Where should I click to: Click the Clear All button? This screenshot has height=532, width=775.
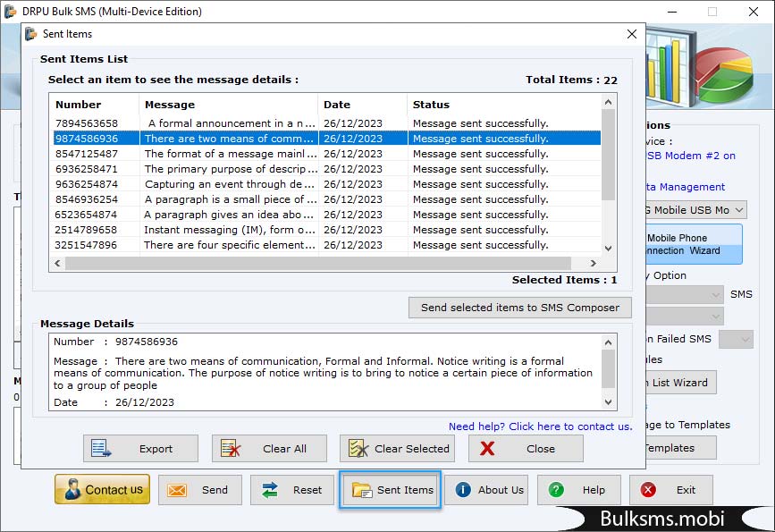(269, 449)
